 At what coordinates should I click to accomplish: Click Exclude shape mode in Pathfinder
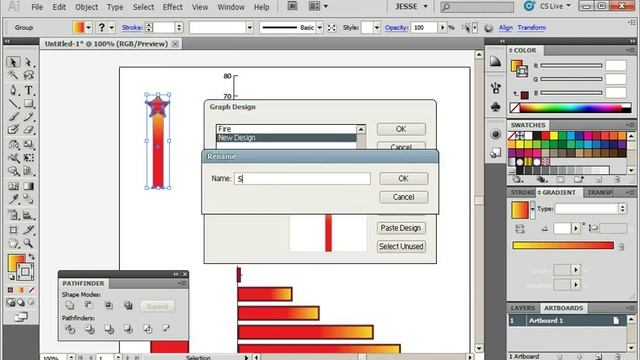[128, 305]
